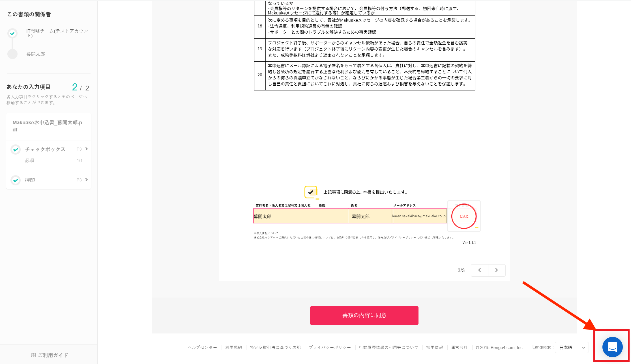Click the IT戦略チーム completed status icon
This screenshot has width=631, height=364.
click(12, 34)
